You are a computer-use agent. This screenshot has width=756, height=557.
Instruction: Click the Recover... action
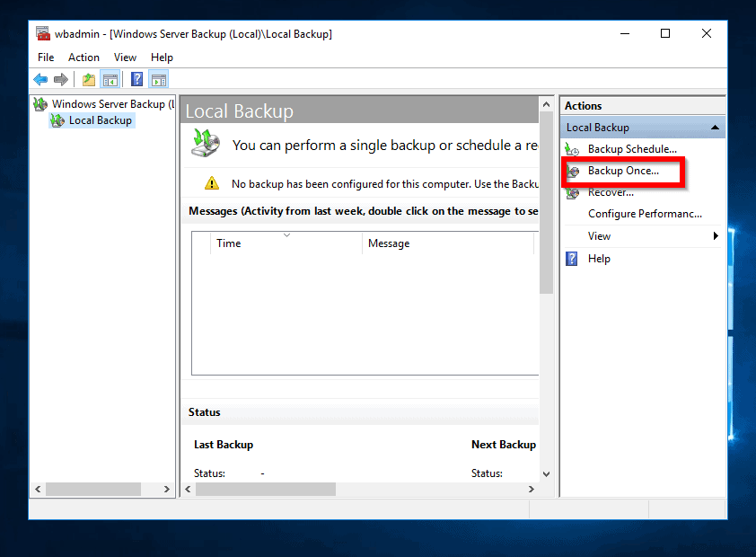pos(611,192)
